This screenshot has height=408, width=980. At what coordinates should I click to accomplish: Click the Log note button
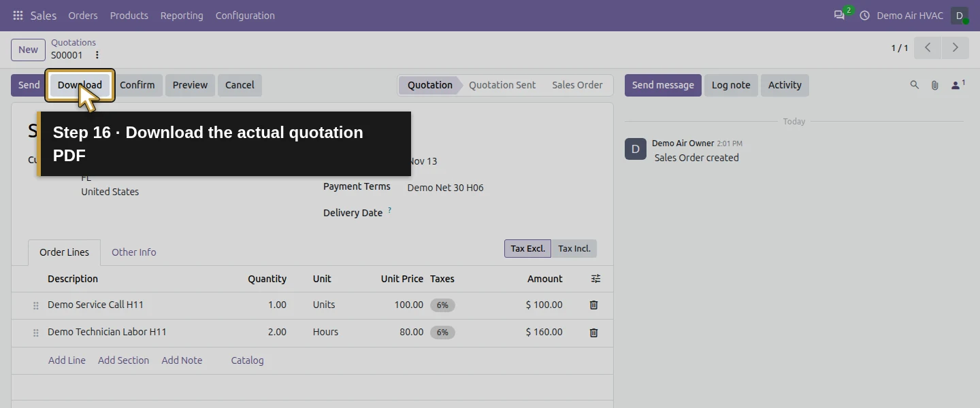[731, 85]
